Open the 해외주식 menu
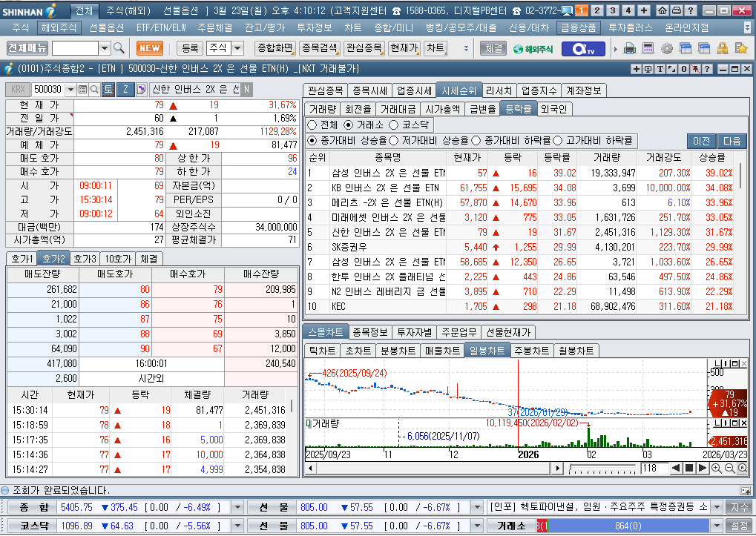Viewport: 756px width, 536px height. pyautogui.click(x=59, y=28)
